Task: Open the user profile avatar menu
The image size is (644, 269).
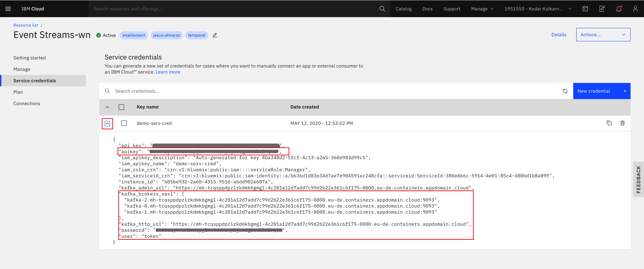Action: click(x=635, y=9)
